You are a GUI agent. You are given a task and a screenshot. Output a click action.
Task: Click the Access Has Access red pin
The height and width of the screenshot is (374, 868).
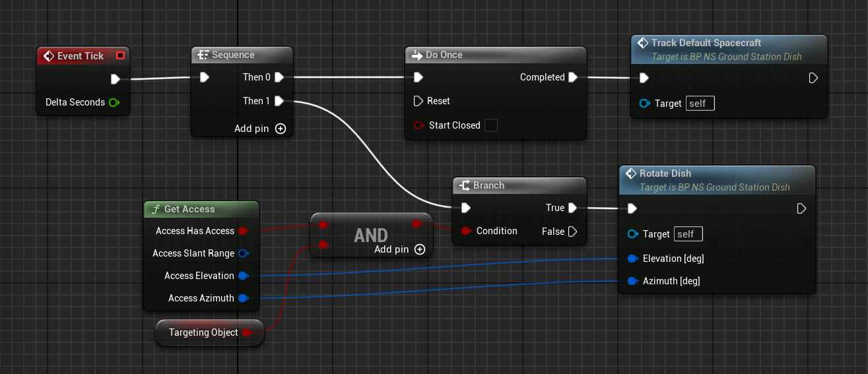coord(242,231)
